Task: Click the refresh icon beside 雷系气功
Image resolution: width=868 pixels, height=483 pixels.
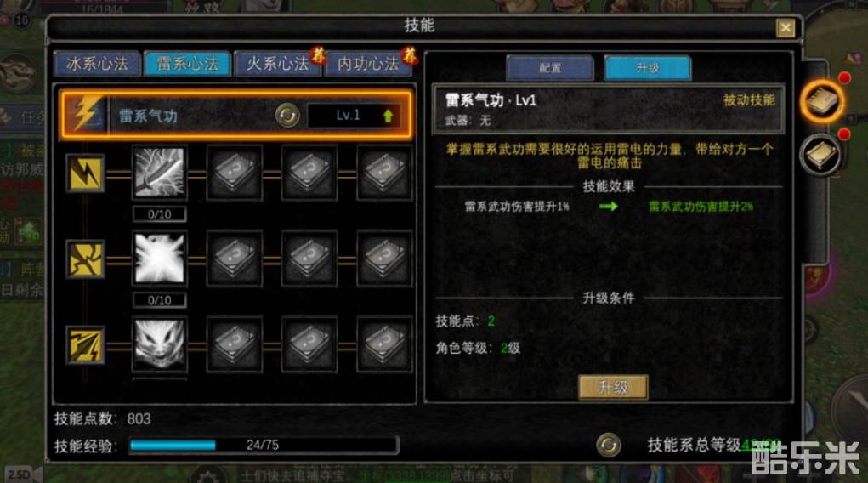Action: 287,115
